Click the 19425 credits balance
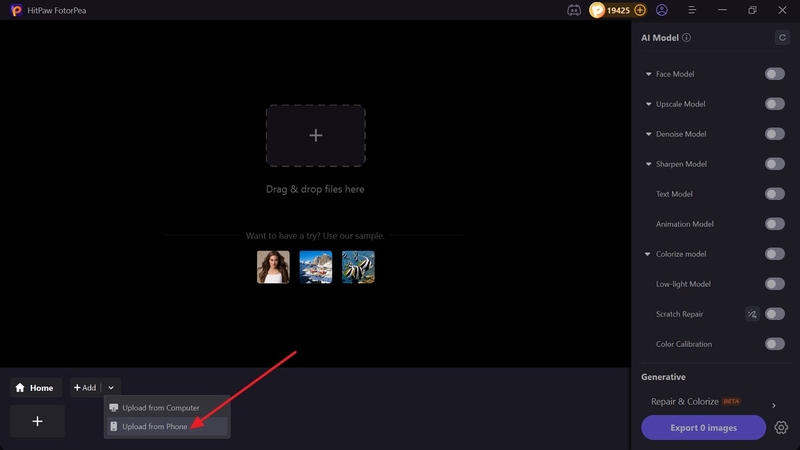 point(618,10)
